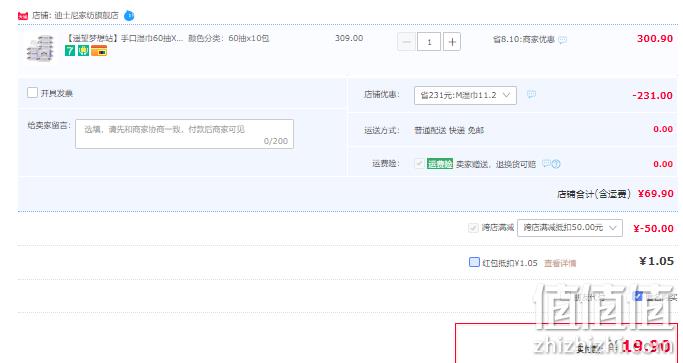Click the message to seller textbox
Viewport: 683px width, 363px height.
(184, 134)
